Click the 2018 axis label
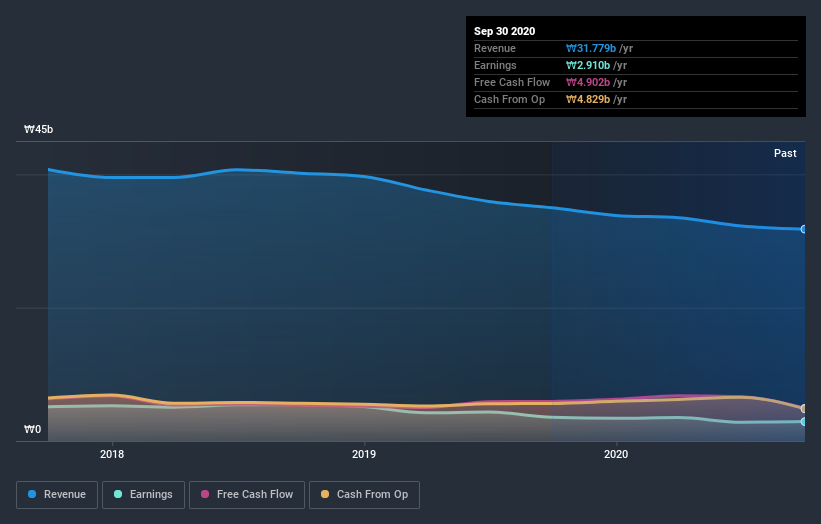 [x=112, y=454]
